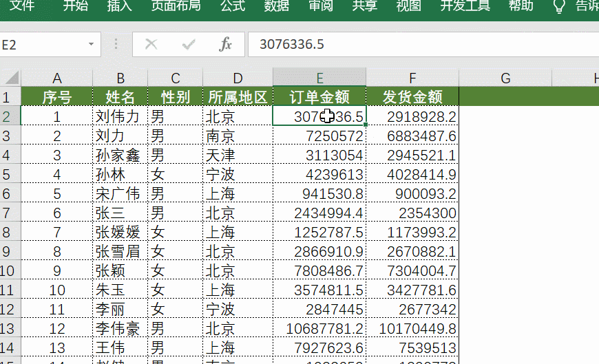Go to the 公式 ribbon tab
This screenshot has height=364, width=599.
tap(233, 6)
